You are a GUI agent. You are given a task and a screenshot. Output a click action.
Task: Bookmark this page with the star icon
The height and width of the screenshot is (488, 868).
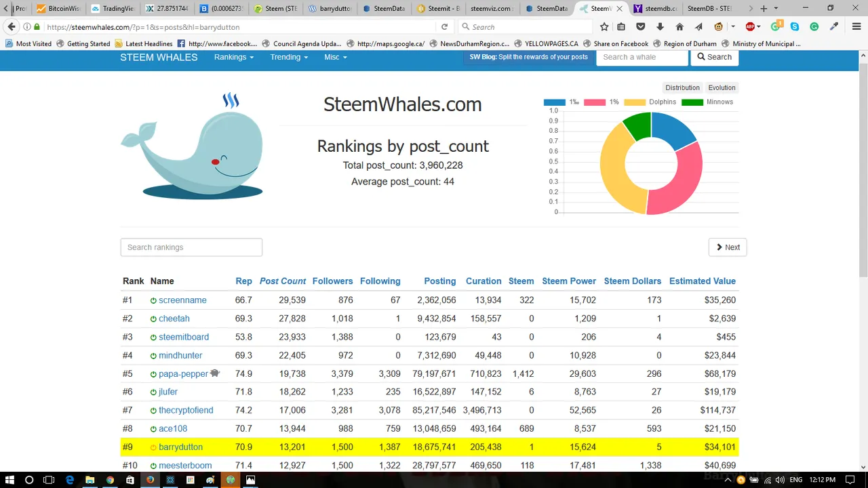tap(604, 27)
